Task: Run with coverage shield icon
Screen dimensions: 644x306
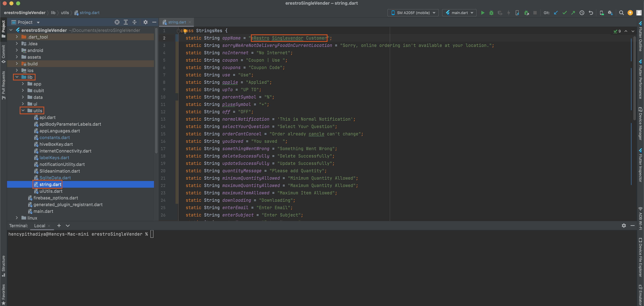Action: coord(500,13)
